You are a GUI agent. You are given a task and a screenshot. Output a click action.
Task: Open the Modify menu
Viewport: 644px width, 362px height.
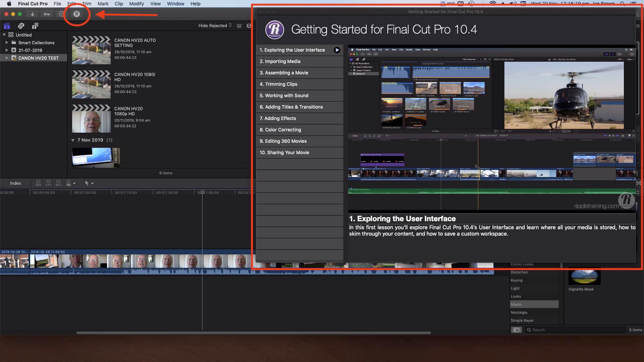(x=137, y=4)
